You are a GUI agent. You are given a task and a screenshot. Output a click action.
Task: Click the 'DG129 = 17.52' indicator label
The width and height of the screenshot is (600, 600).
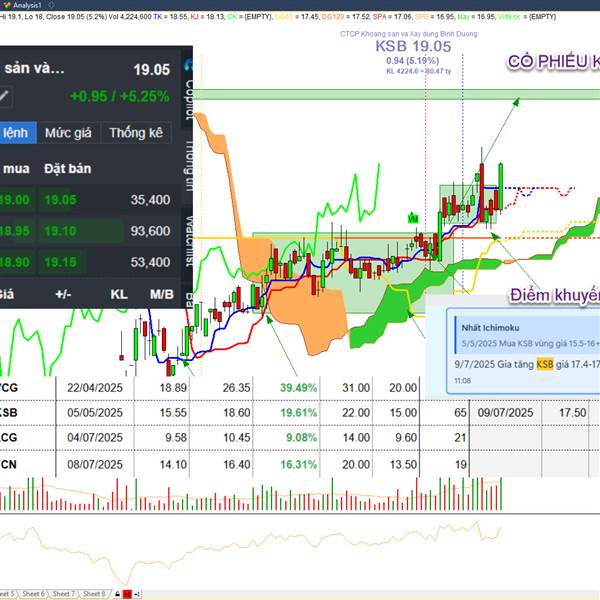coord(346,17)
